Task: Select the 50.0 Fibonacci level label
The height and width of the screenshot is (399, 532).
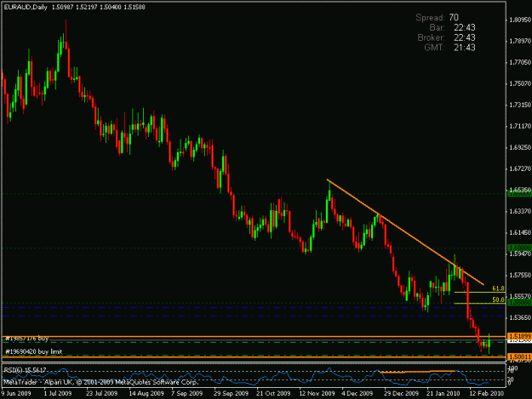Action: pos(498,299)
